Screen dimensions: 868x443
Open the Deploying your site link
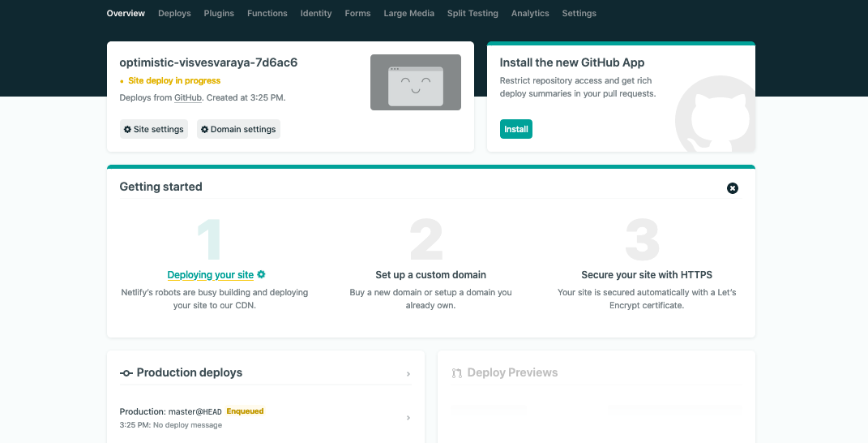click(x=211, y=275)
